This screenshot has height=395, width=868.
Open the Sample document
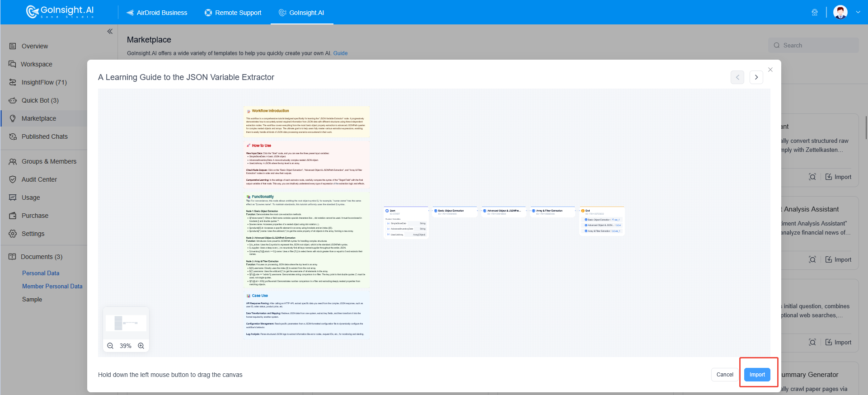click(32, 299)
